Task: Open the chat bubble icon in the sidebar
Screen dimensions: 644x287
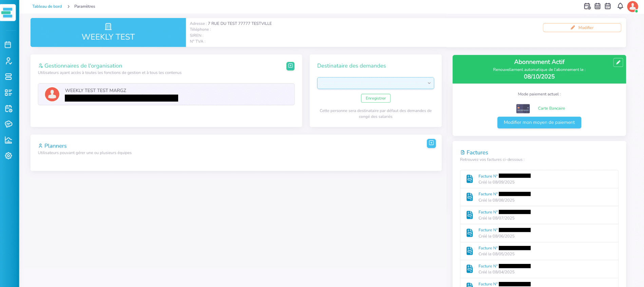Action: click(8, 124)
